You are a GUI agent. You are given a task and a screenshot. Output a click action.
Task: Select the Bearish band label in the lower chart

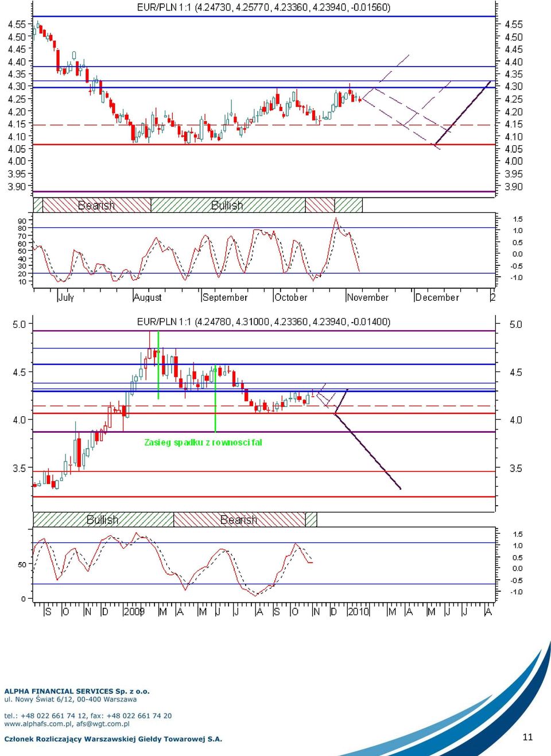[x=239, y=520]
